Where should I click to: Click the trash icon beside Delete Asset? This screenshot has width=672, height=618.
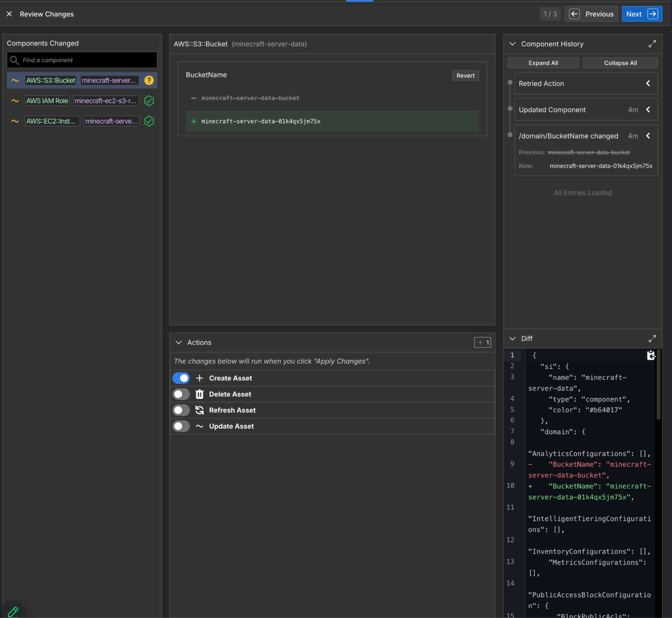199,394
